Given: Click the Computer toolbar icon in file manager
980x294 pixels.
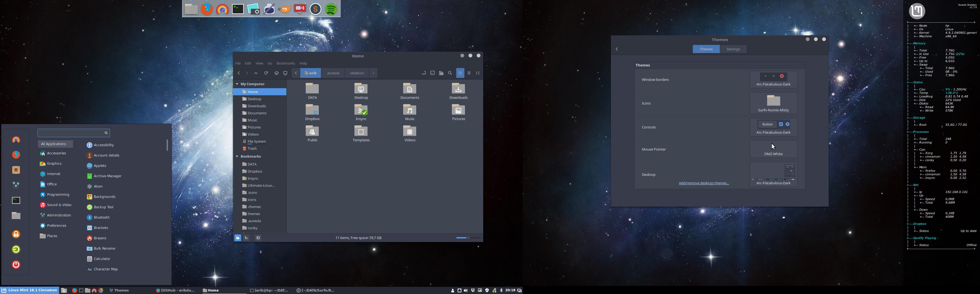Looking at the screenshot, I should 285,73.
